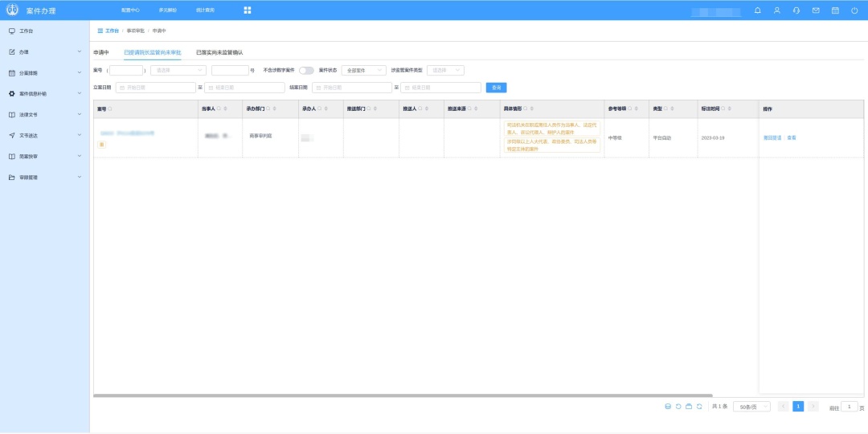Click the power logout icon
This screenshot has height=434, width=868.
854,10
